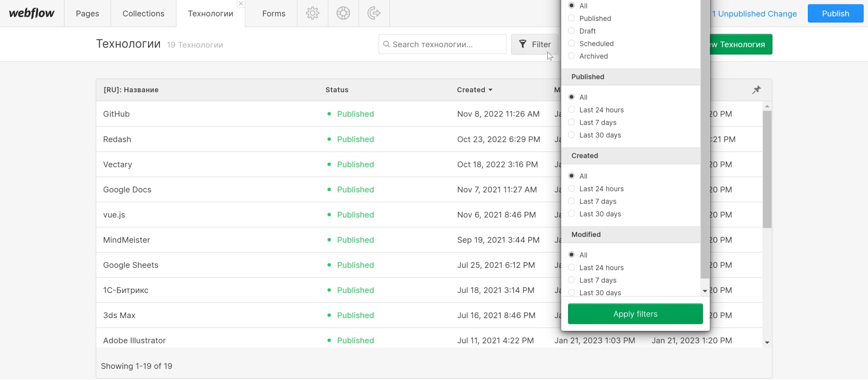The height and width of the screenshot is (380, 868).
Task: Toggle the Created column sort arrow
Action: point(490,90)
